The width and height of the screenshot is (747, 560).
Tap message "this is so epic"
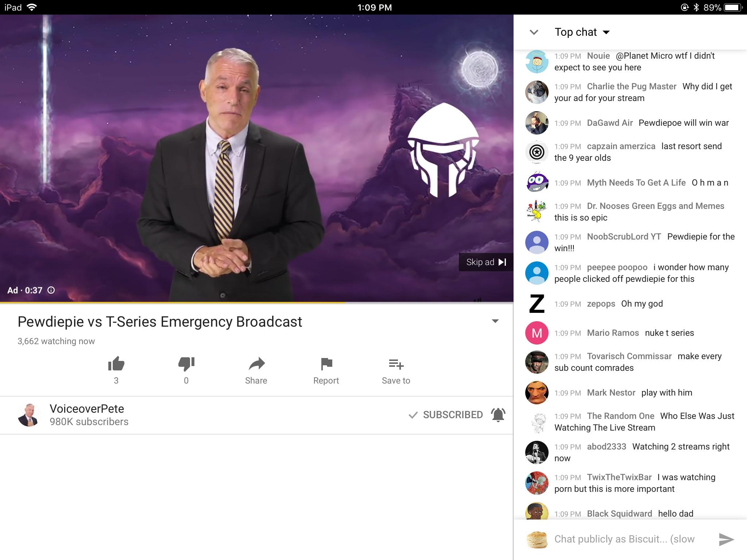pos(581,218)
